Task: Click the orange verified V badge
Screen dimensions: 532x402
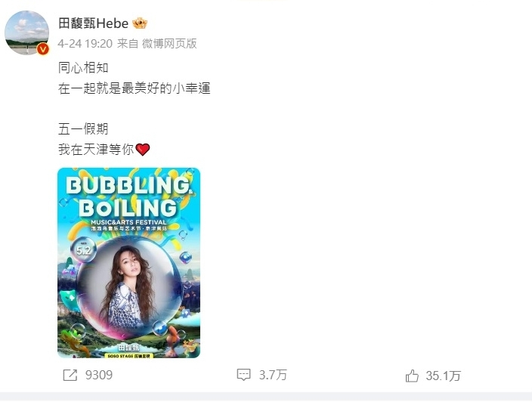Action: tap(43, 50)
